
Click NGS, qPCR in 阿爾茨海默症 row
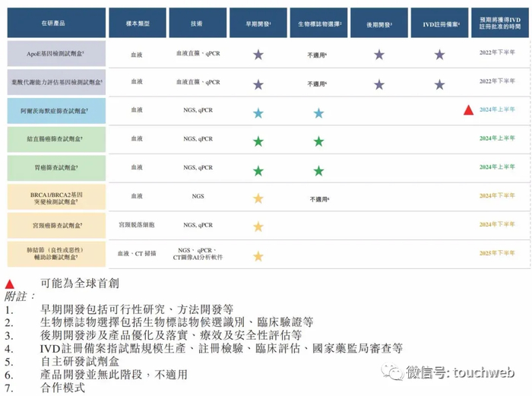point(198,110)
